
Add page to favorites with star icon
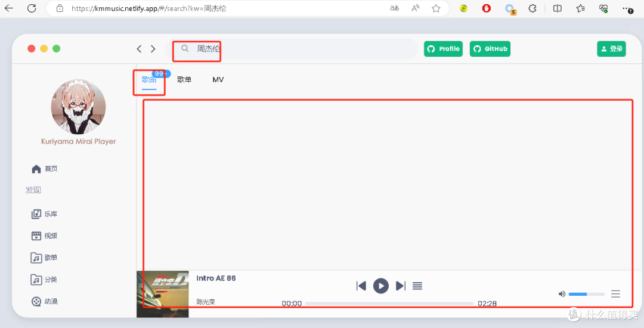pyautogui.click(x=436, y=8)
